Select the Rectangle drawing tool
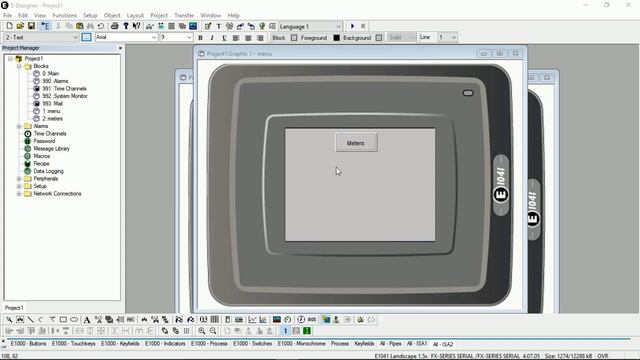 click(63, 320)
